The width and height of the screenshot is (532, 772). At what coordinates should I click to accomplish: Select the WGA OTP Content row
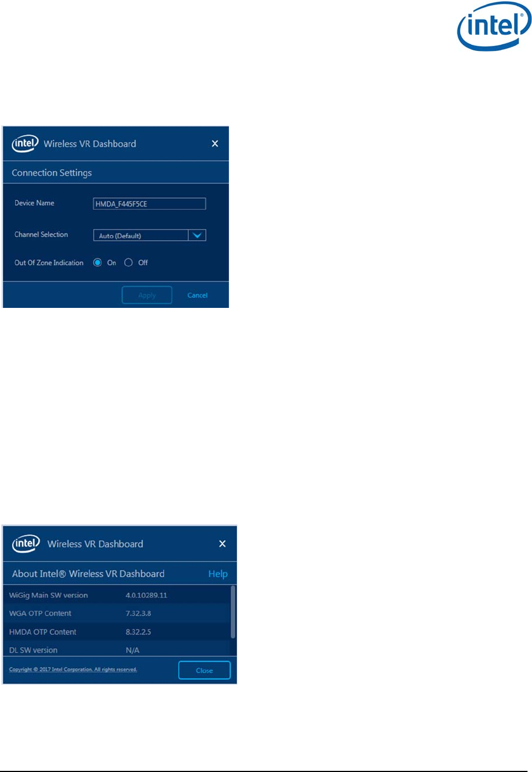click(x=116, y=614)
